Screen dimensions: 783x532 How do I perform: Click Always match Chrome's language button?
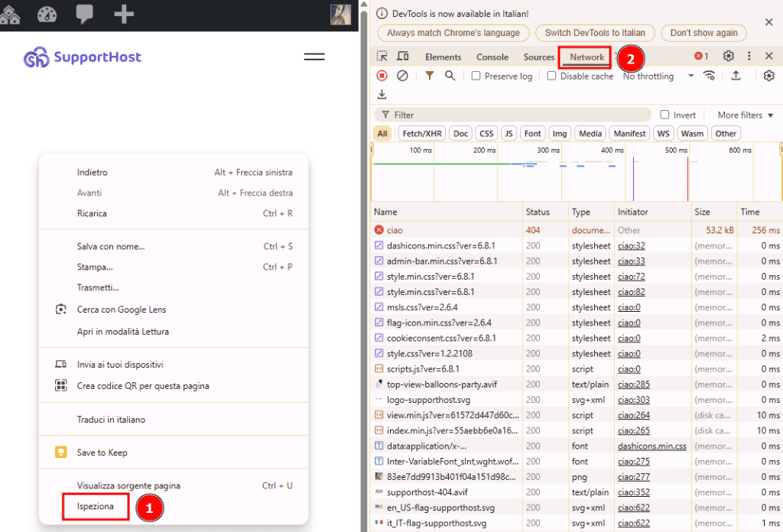coord(453,33)
